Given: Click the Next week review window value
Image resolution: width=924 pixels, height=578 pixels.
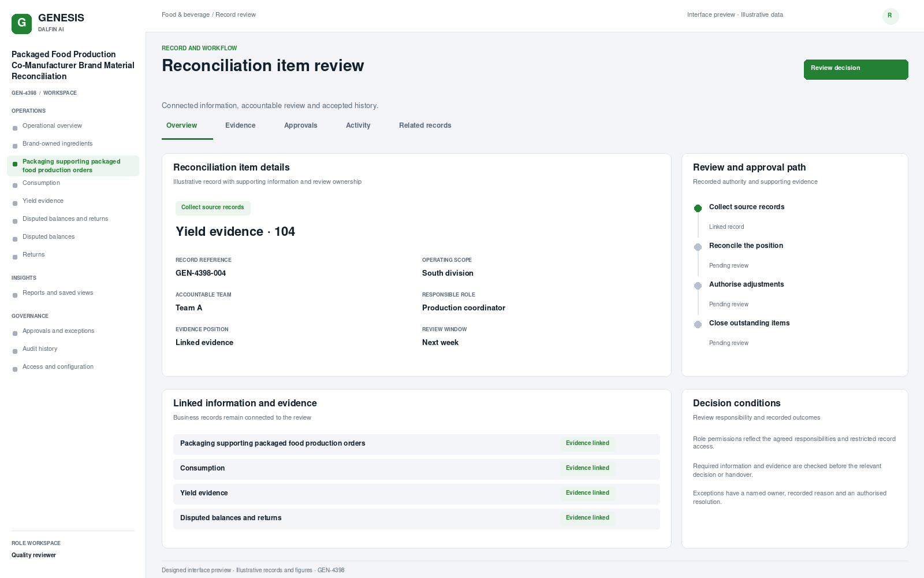Looking at the screenshot, I should click(440, 343).
